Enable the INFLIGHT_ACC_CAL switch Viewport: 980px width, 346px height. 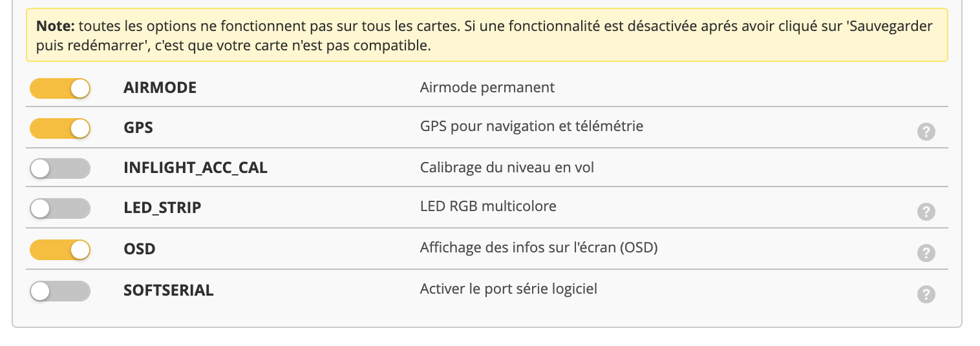click(x=60, y=168)
